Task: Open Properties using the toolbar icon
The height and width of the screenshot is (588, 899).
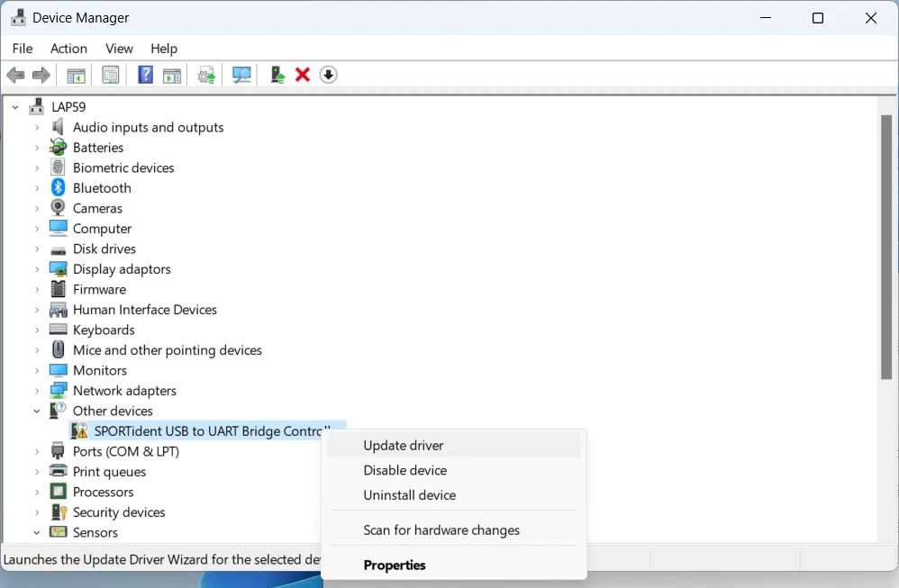Action: pyautogui.click(x=111, y=75)
